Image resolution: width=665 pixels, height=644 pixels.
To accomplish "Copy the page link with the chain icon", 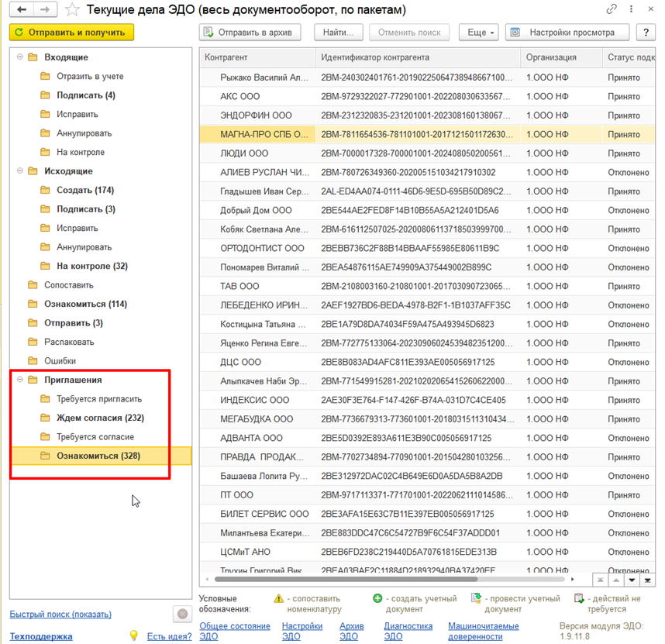I will (x=612, y=9).
